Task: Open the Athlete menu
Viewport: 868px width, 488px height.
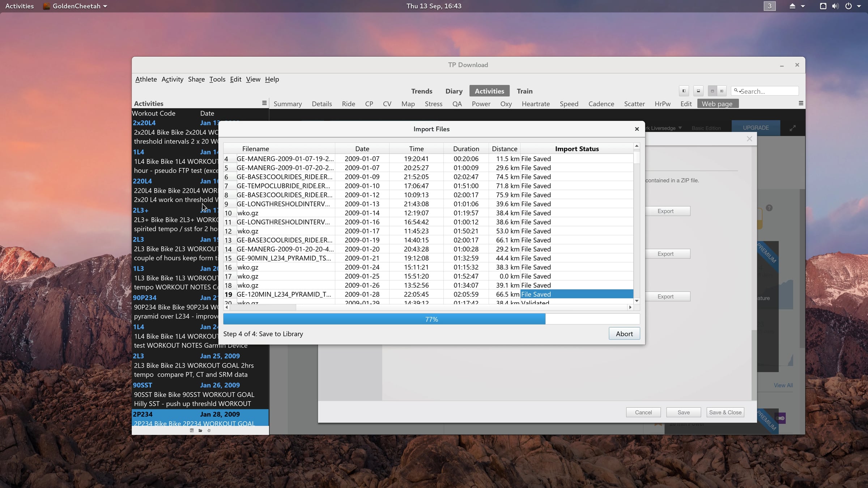Action: (x=146, y=79)
